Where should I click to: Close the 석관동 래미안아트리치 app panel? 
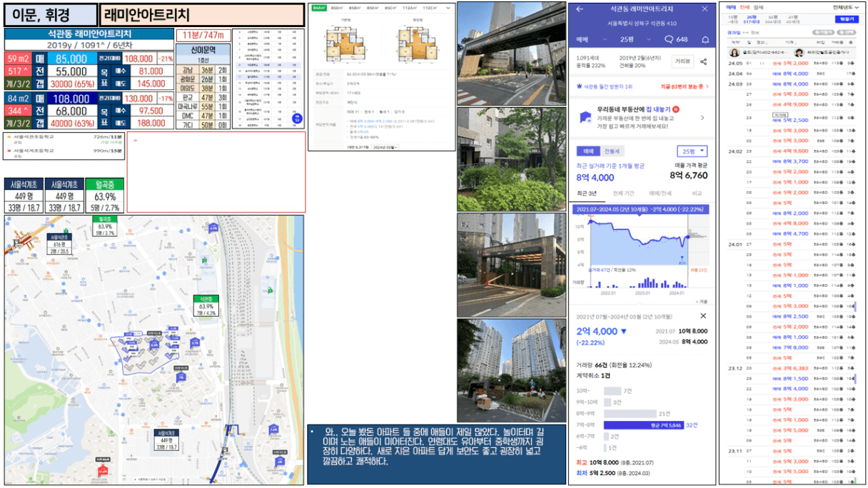pos(705,9)
